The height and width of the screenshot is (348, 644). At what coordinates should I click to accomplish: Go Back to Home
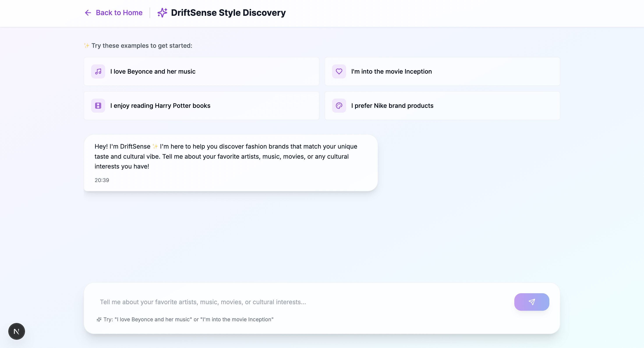tap(119, 13)
